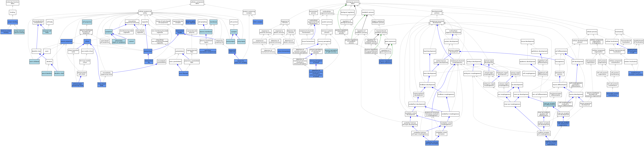Click the 'stereocilia coupling link' node
644x146 pixels.
[219, 41]
